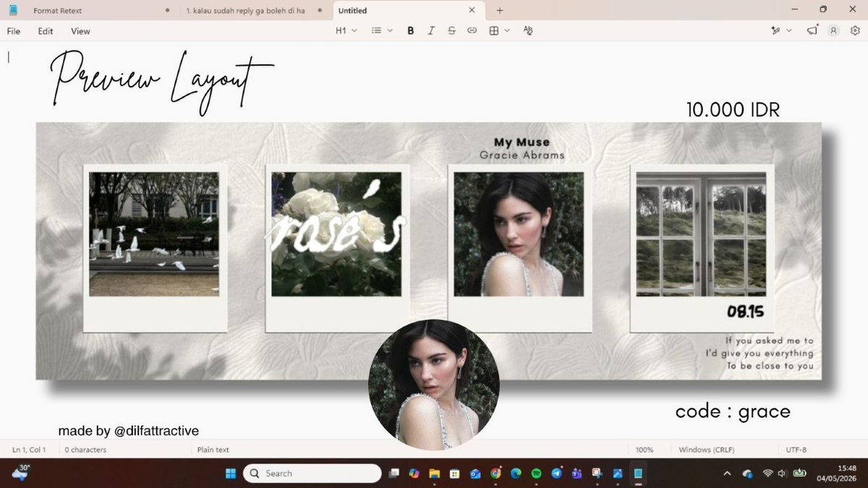Open Telegram from the taskbar
Screen dimensions: 868x488
pyautogui.click(x=556, y=474)
